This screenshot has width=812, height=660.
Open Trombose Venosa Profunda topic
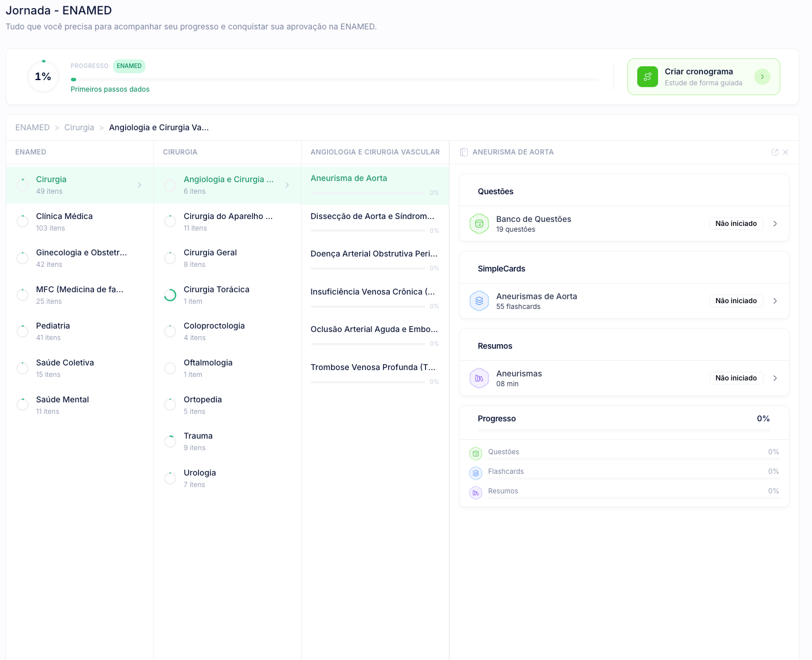click(x=374, y=368)
